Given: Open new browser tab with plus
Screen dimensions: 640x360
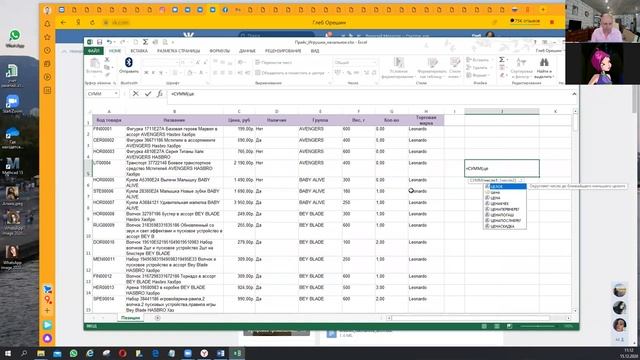Looking at the screenshot, I should pos(543,10).
